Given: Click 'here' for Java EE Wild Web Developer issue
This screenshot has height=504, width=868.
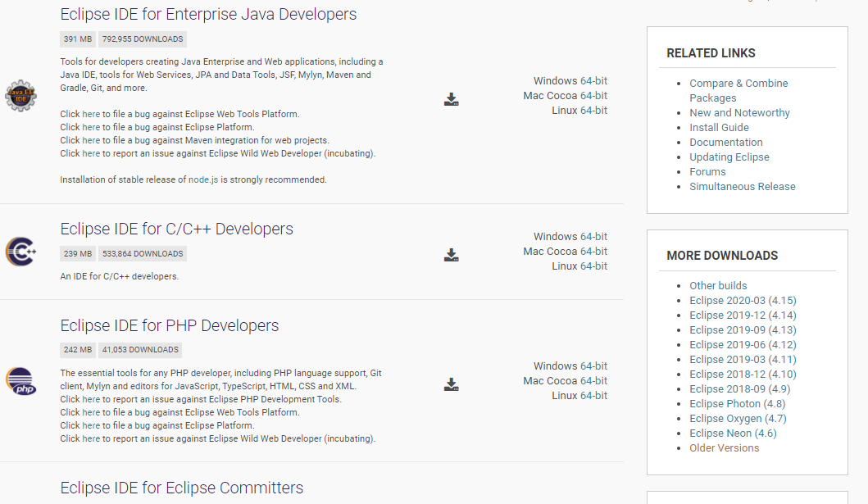Looking at the screenshot, I should 91,154.
